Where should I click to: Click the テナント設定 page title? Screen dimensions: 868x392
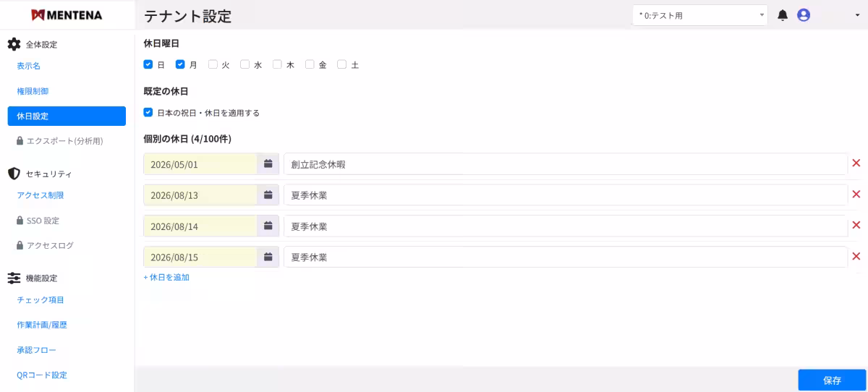(188, 16)
